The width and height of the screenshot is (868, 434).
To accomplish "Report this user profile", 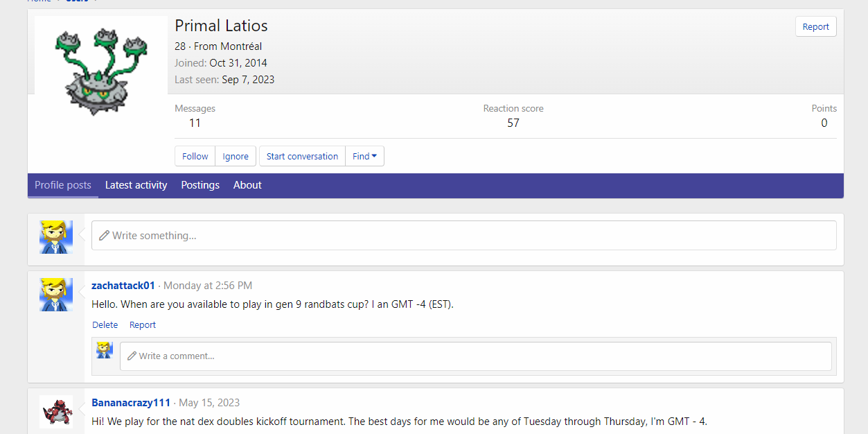I will (x=815, y=26).
